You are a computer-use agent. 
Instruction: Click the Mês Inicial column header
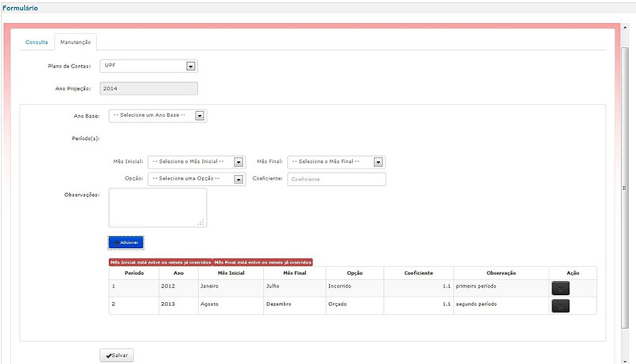[x=231, y=273]
